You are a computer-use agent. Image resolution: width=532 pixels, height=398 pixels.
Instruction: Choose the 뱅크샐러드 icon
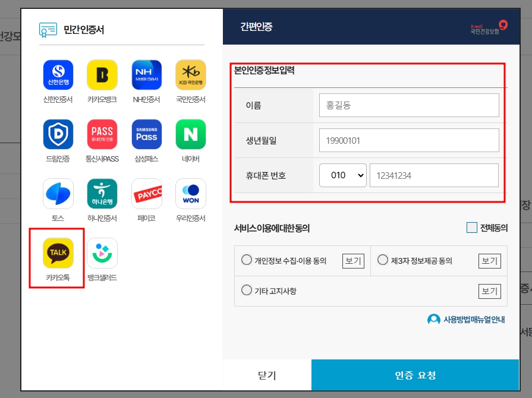(x=102, y=253)
